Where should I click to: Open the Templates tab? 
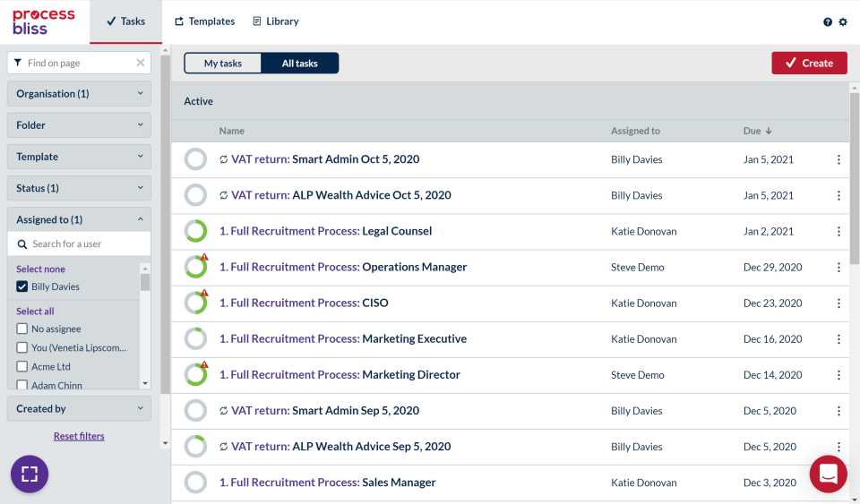pos(204,21)
